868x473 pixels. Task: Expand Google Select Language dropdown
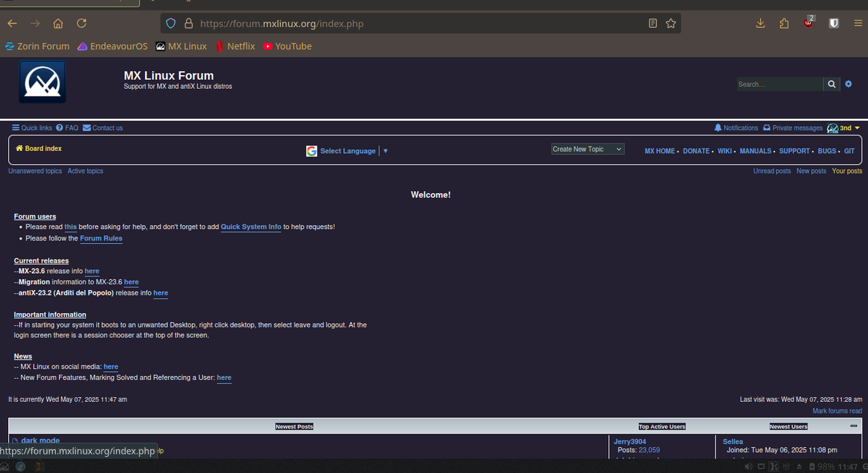pyautogui.click(x=348, y=151)
